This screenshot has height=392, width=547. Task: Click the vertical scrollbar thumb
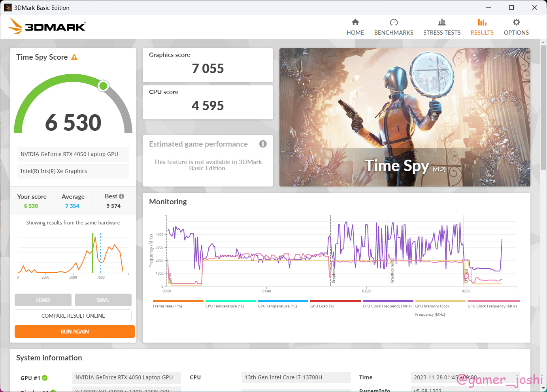pyautogui.click(x=543, y=107)
